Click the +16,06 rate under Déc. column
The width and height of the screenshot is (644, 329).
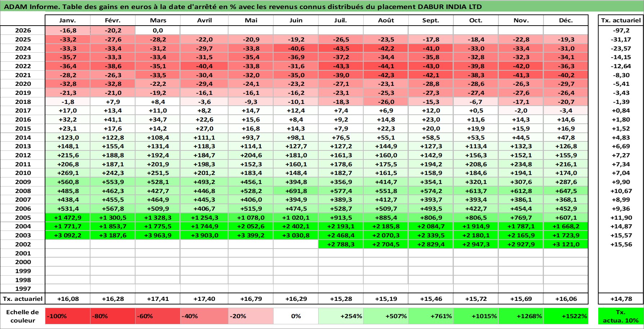(x=566, y=299)
